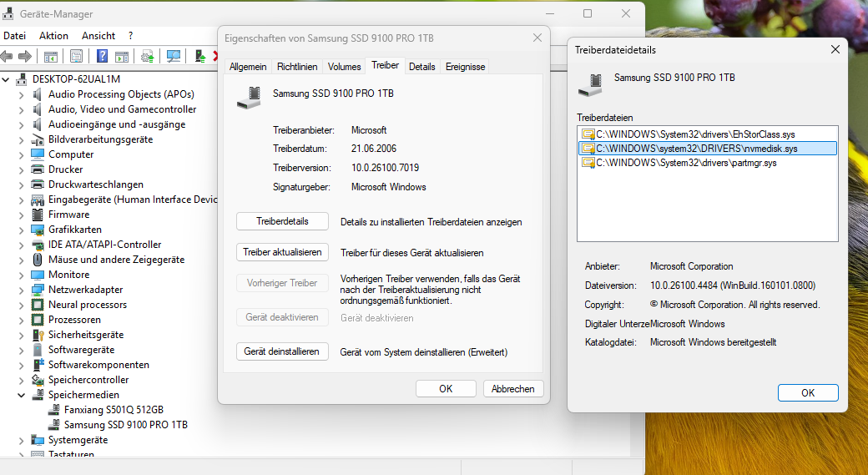Open the Aktion menu
This screenshot has height=475, width=868.
53,35
